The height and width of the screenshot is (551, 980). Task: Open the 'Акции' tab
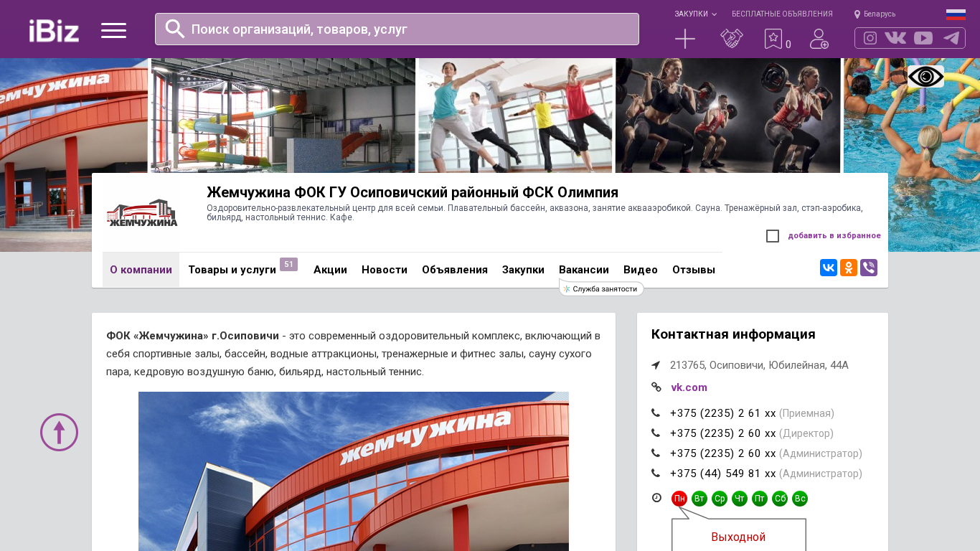[x=330, y=270]
